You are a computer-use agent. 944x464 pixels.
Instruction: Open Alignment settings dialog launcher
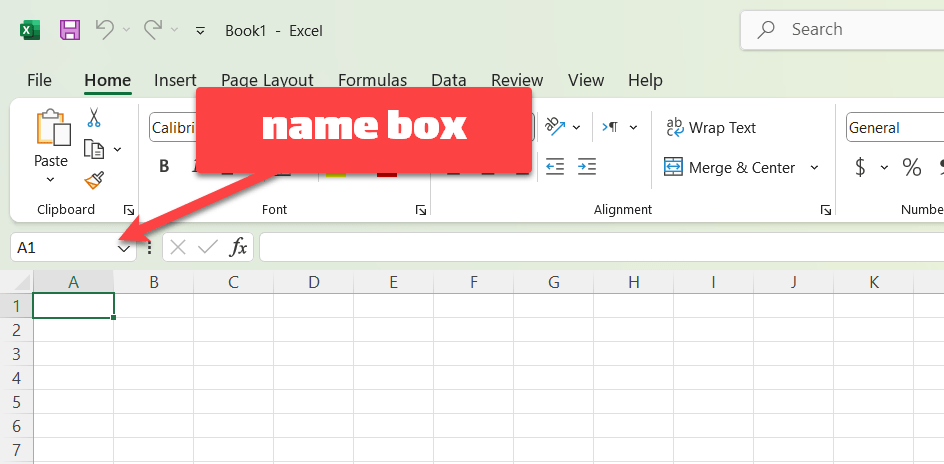point(826,210)
